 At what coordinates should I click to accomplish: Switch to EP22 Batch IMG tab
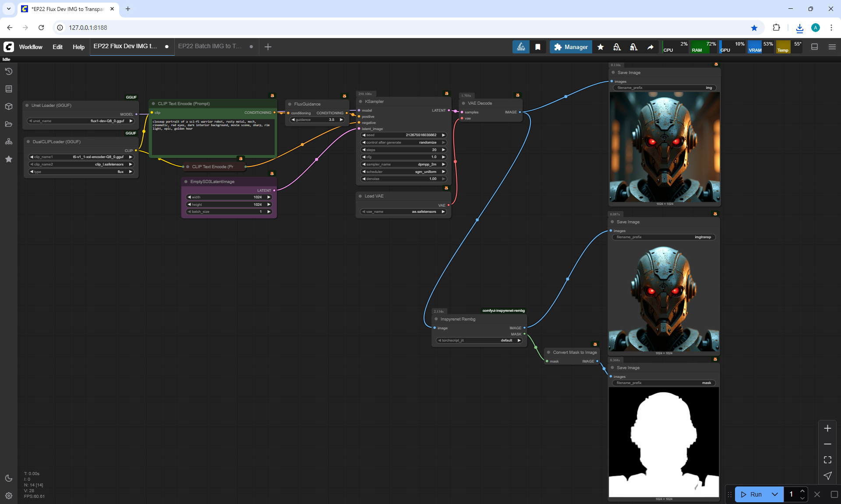pyautogui.click(x=210, y=46)
